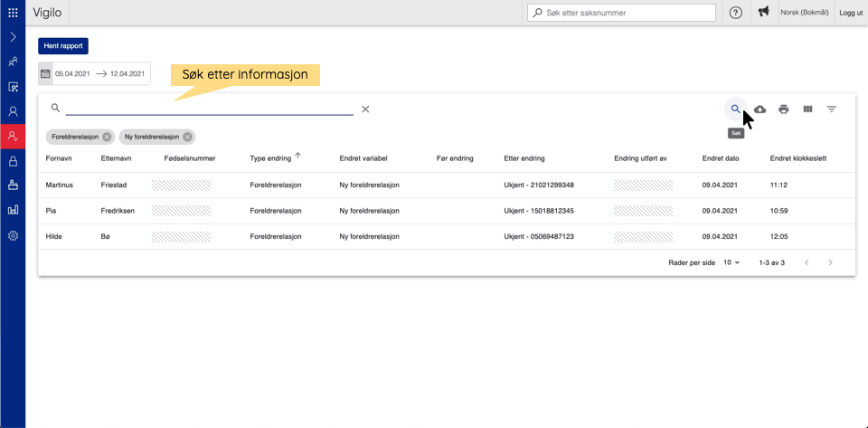Clear the table search with X icon
This screenshot has width=868, height=428.
tap(365, 109)
